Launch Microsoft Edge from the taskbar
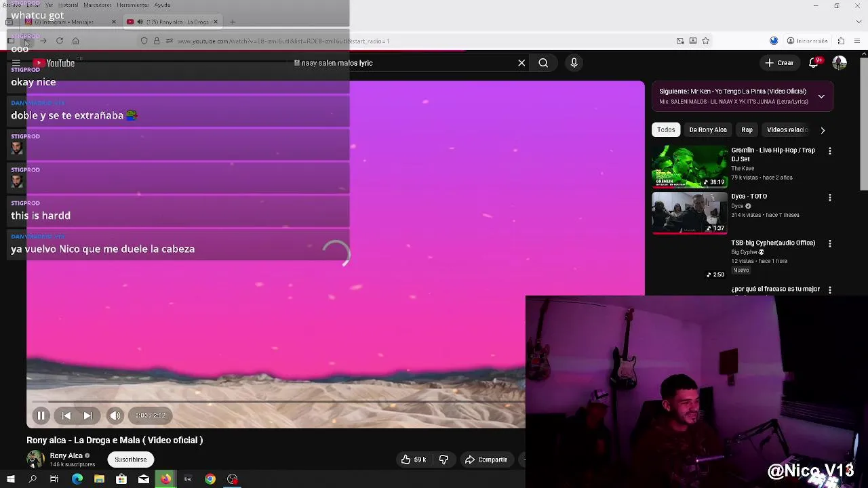This screenshot has width=868, height=488. [x=77, y=479]
